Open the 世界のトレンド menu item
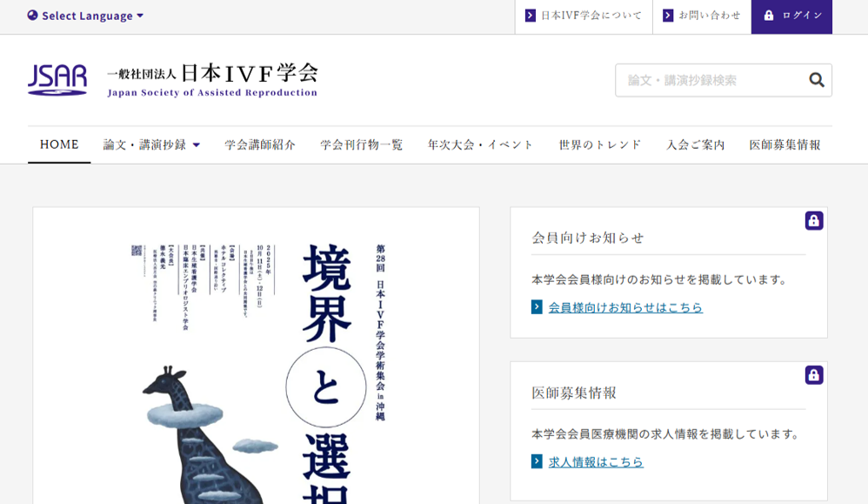868x504 pixels. pyautogui.click(x=599, y=144)
